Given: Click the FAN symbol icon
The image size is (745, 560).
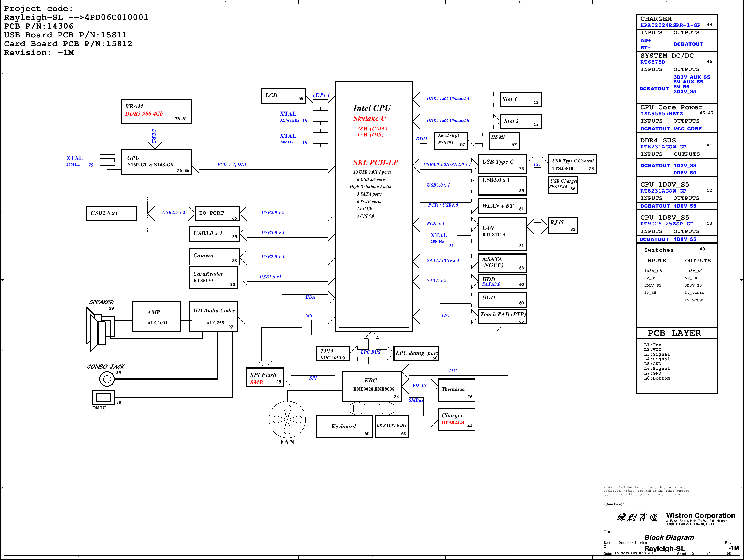Looking at the screenshot, I should tap(287, 419).
